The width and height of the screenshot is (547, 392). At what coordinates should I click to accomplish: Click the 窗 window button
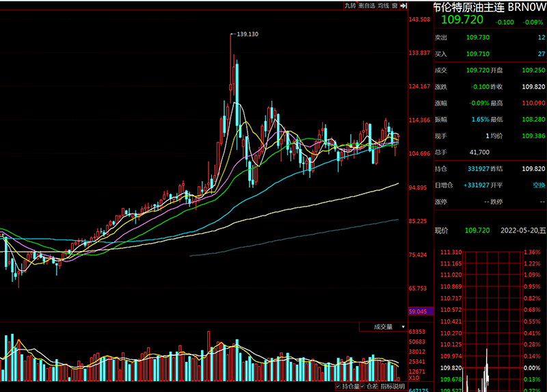(394, 5)
